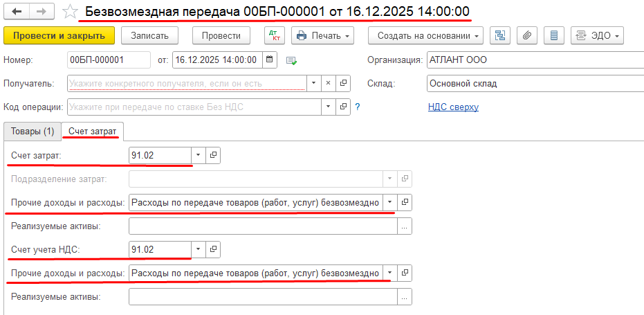
Task: Select the Счет затрат tab
Action: click(92, 131)
